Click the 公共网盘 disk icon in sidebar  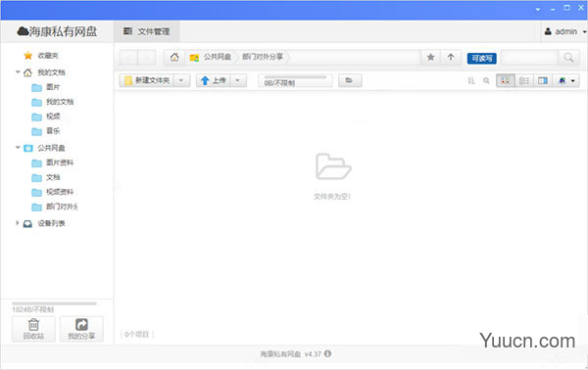(28, 149)
